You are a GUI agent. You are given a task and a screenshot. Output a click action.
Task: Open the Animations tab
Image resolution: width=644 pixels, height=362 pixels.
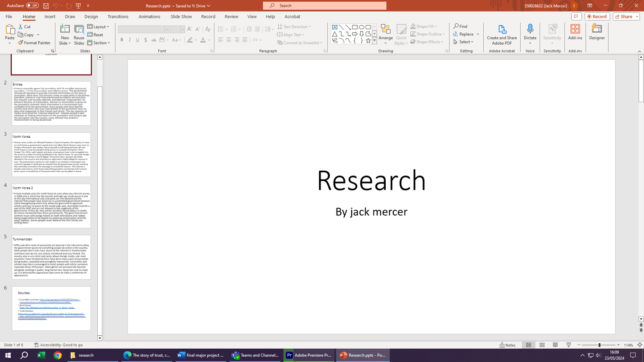click(149, 17)
